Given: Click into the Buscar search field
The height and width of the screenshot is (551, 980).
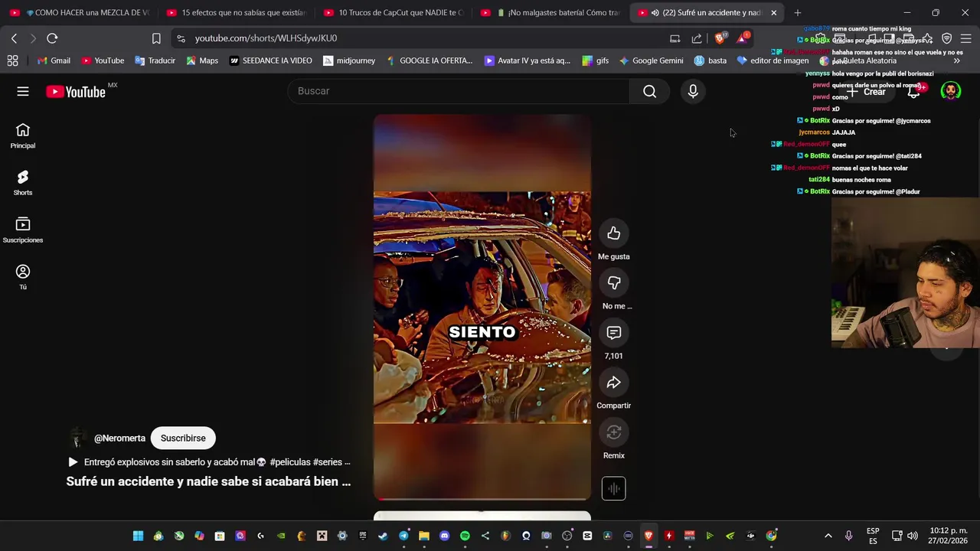Looking at the screenshot, I should [x=459, y=91].
